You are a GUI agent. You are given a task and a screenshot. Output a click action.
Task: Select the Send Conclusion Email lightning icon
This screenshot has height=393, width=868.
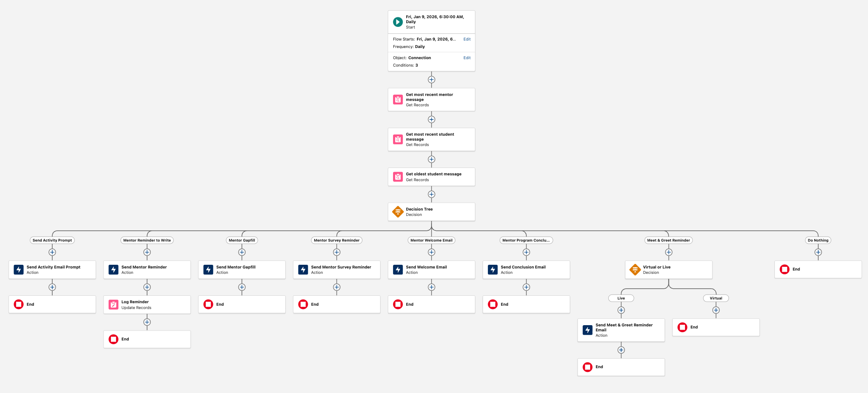click(x=492, y=269)
